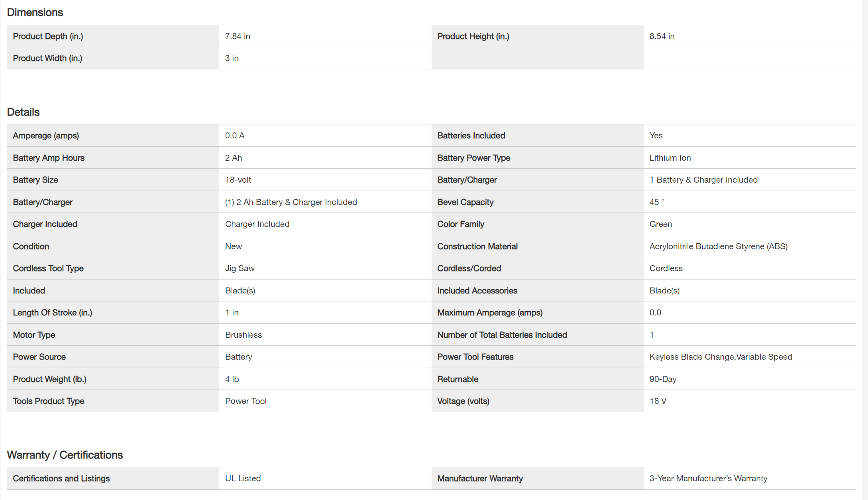This screenshot has height=500, width=868.
Task: Select the Battery Amp Hours label
Action: coord(49,158)
